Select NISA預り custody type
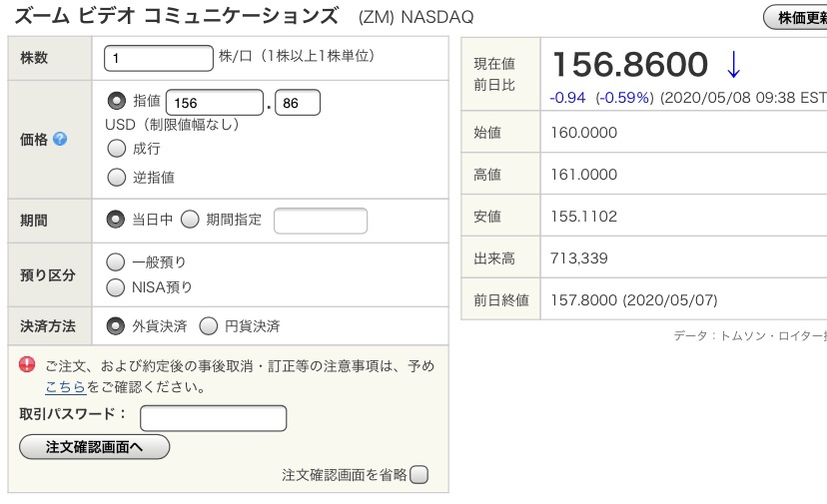 pyautogui.click(x=116, y=287)
